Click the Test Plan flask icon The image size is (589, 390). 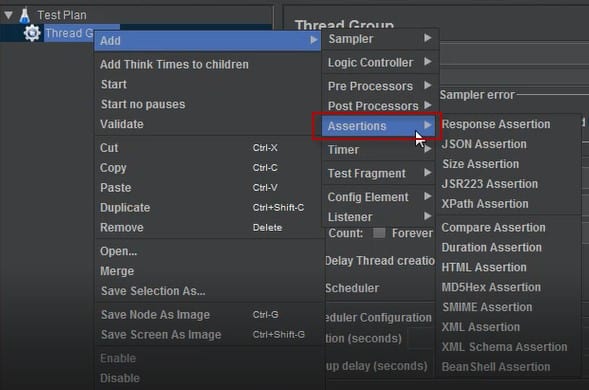point(24,15)
